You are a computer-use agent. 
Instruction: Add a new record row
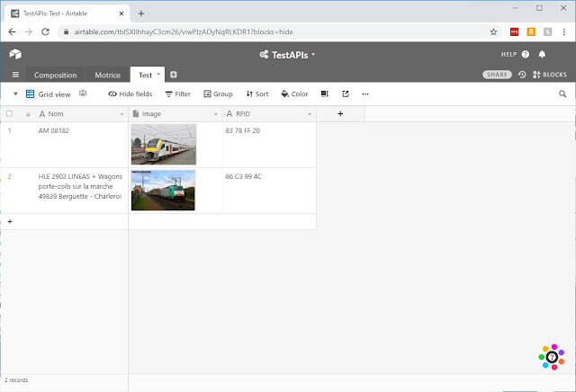pyautogui.click(x=10, y=221)
